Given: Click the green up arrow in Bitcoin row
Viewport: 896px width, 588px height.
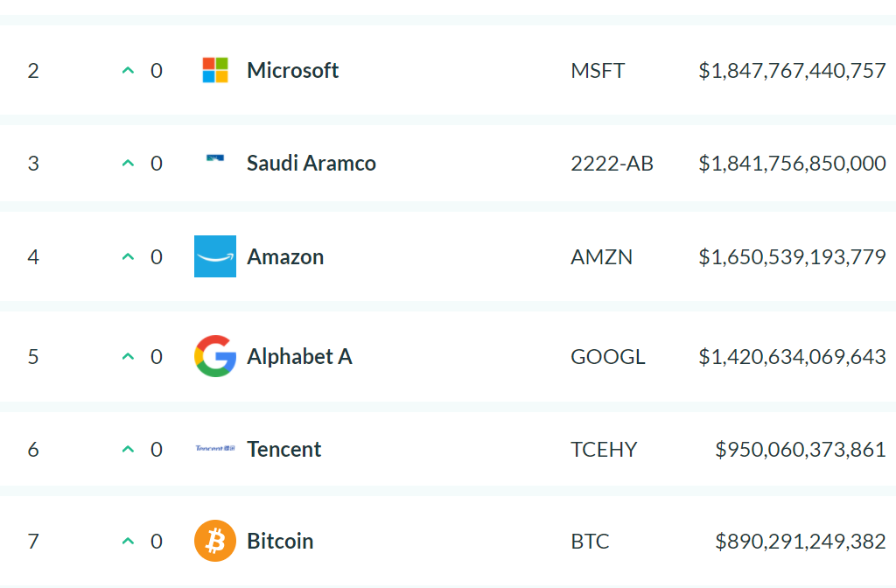Looking at the screenshot, I should click(129, 542).
